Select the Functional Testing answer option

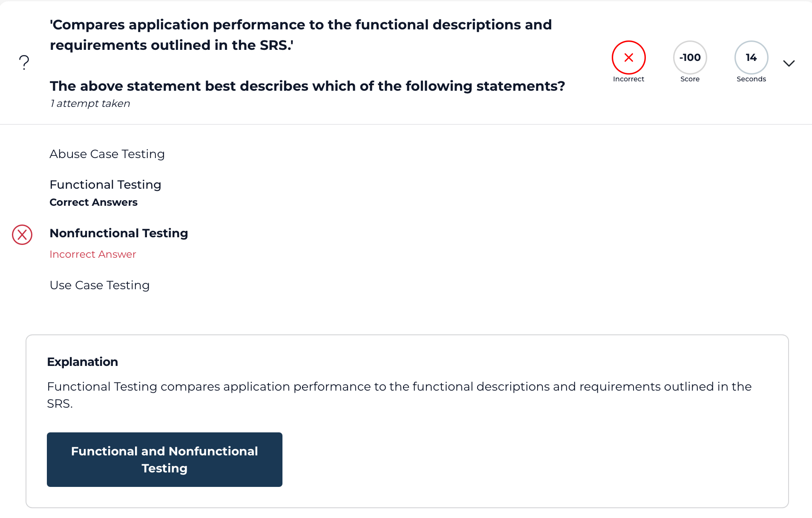(105, 185)
